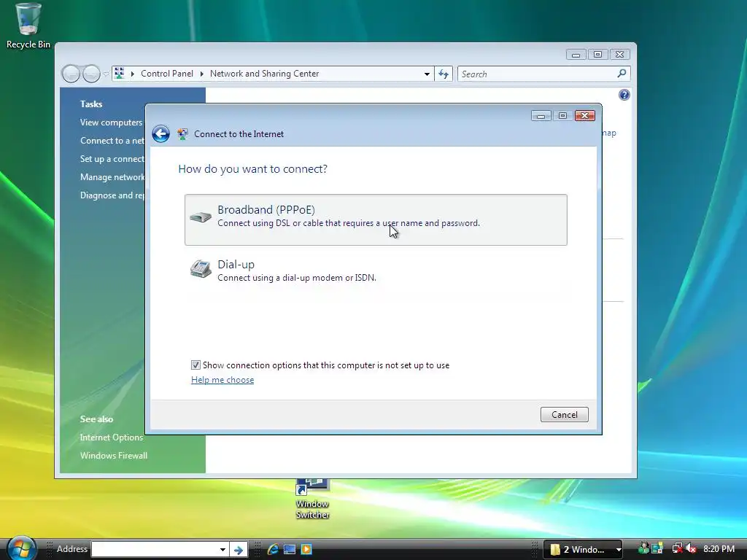
Task: Click the Cancel button
Action: pyautogui.click(x=564, y=415)
